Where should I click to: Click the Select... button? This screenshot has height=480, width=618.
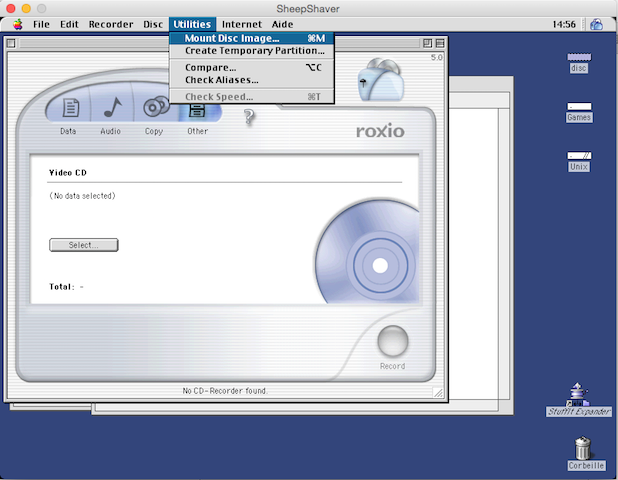point(84,245)
